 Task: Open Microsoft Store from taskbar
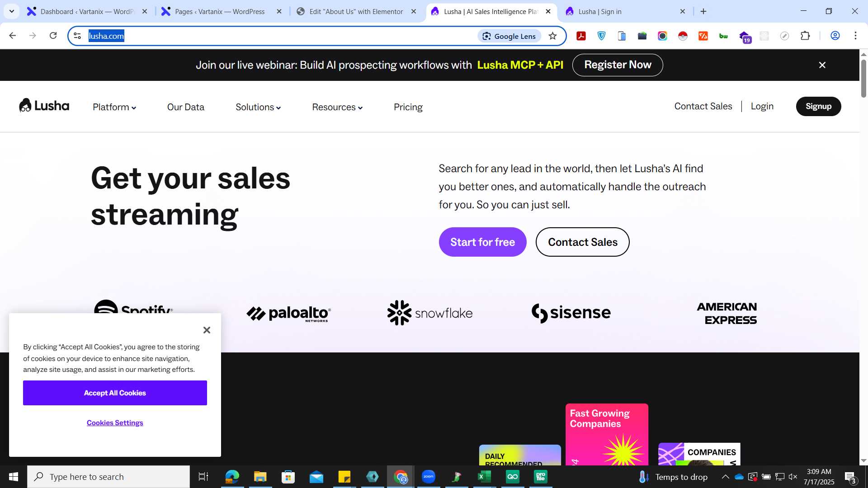pos(288,477)
